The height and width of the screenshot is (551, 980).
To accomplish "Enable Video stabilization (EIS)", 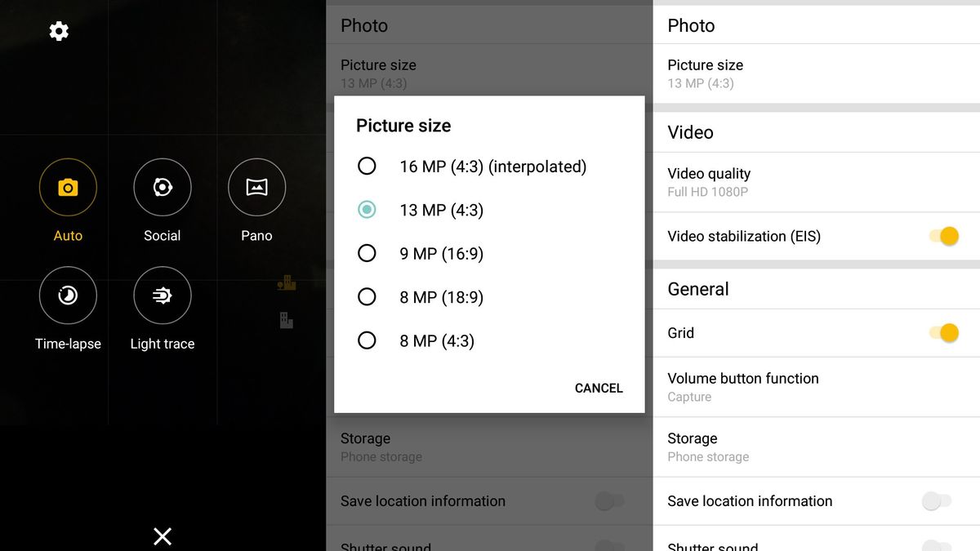I will pos(944,236).
